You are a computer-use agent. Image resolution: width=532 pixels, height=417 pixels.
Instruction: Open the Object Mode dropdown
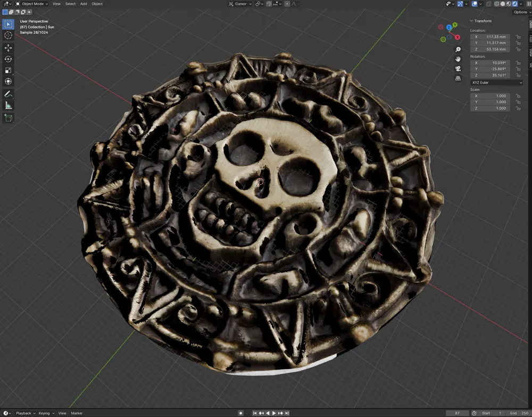tap(32, 4)
